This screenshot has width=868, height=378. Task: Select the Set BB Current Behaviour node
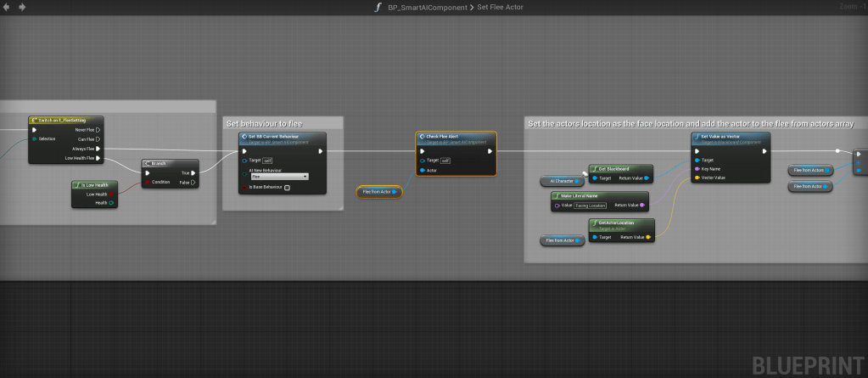(x=282, y=138)
